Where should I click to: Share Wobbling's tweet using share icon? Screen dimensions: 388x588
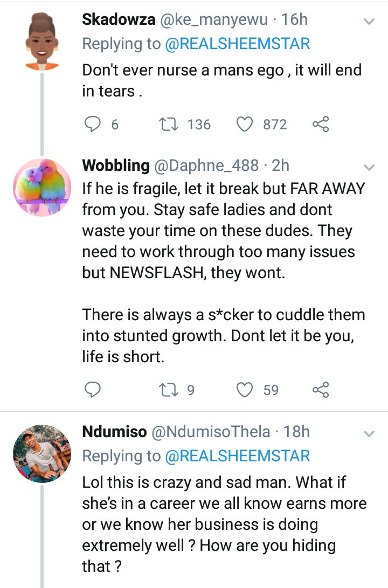tap(321, 390)
